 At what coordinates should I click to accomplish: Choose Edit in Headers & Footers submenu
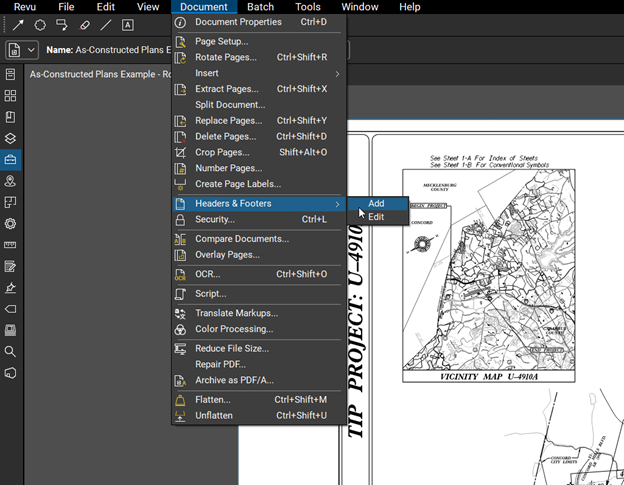(378, 217)
